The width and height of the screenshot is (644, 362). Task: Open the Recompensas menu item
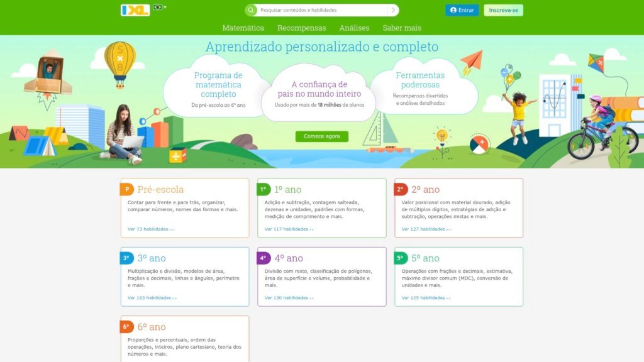[302, 28]
